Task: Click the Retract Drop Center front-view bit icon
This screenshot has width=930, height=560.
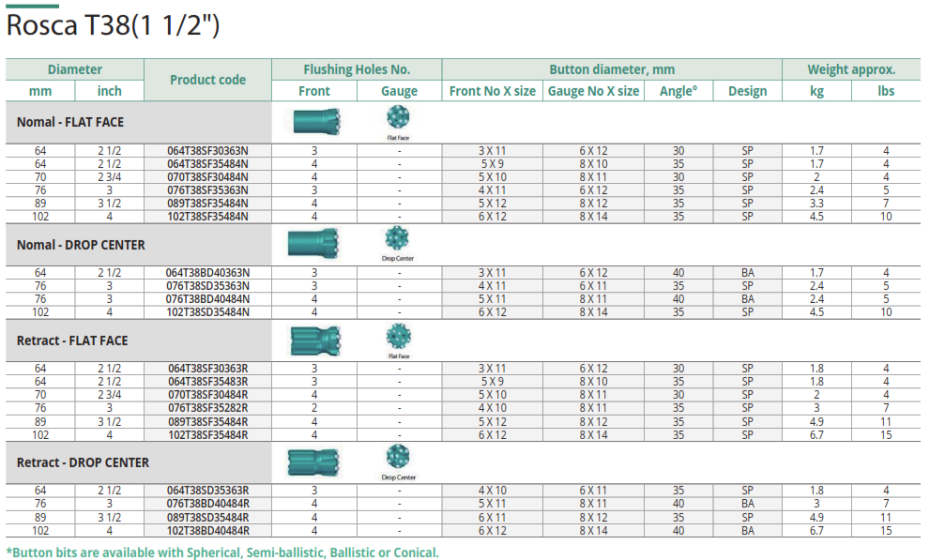Action: (398, 457)
